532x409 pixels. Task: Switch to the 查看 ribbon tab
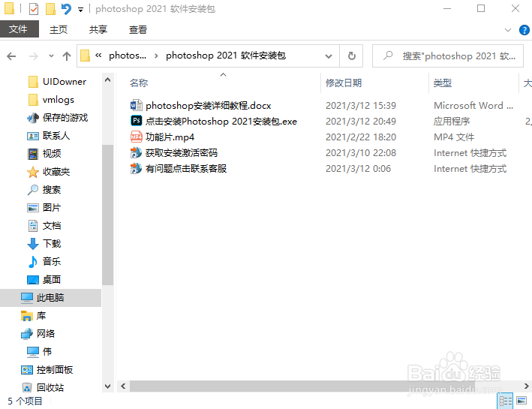pos(138,30)
